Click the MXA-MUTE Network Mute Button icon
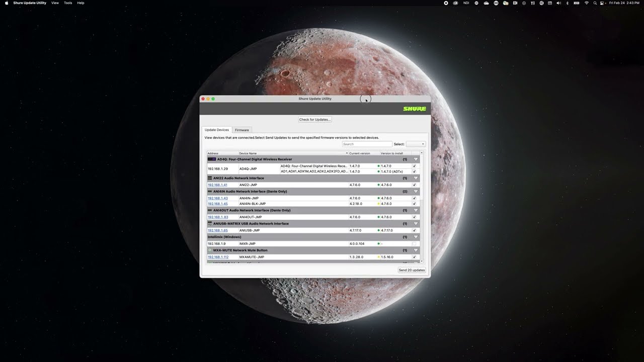Viewport: 644px width, 362px height. point(210,250)
